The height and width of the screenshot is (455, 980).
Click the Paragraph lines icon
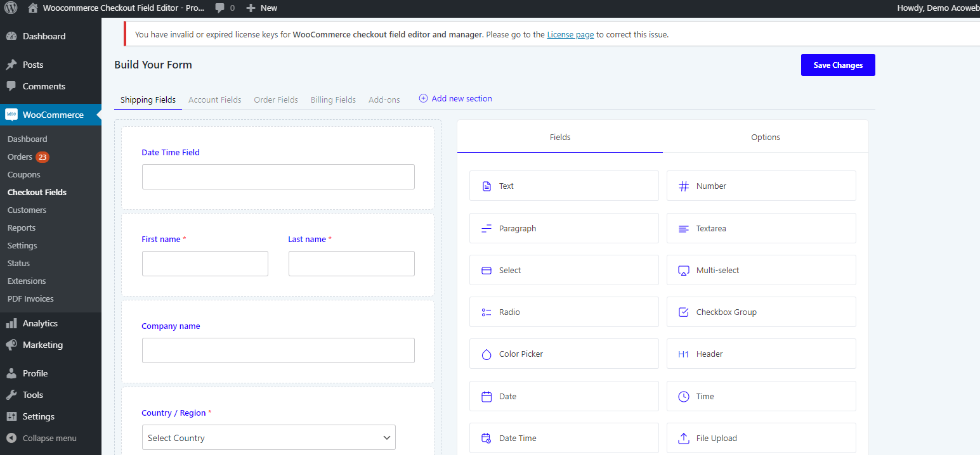pos(487,229)
